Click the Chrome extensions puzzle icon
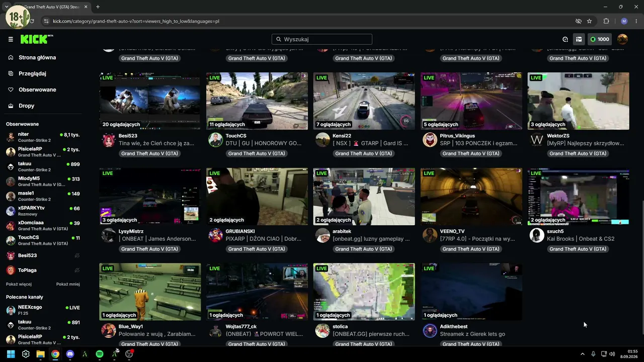This screenshot has width=644, height=362. pos(606,21)
